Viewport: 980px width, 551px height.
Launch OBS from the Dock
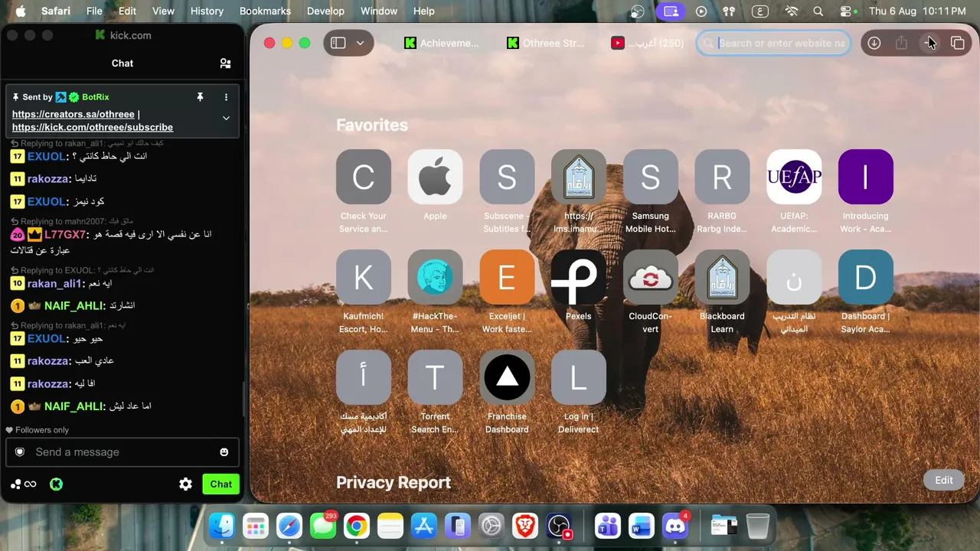560,527
